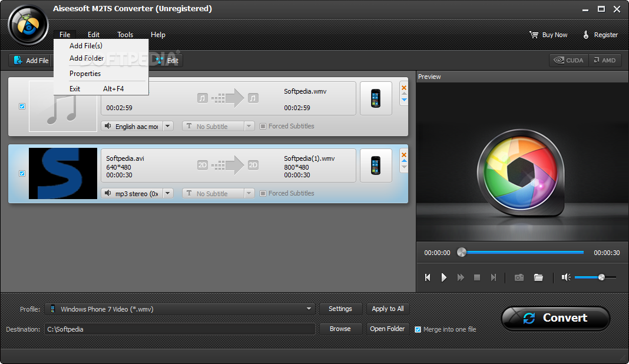Image resolution: width=629 pixels, height=364 pixels.
Task: Toggle checkbox for the Softpedia.wmv music item
Action: coord(22,107)
